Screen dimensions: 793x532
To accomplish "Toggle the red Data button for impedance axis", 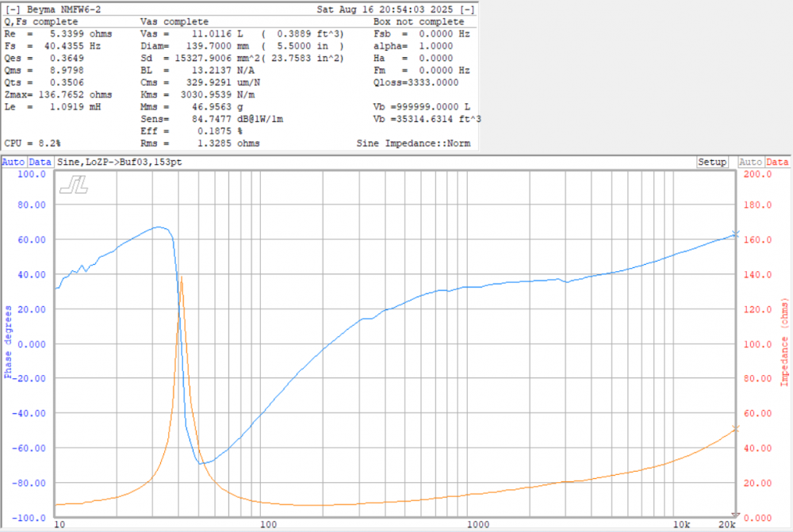I will coord(777,162).
